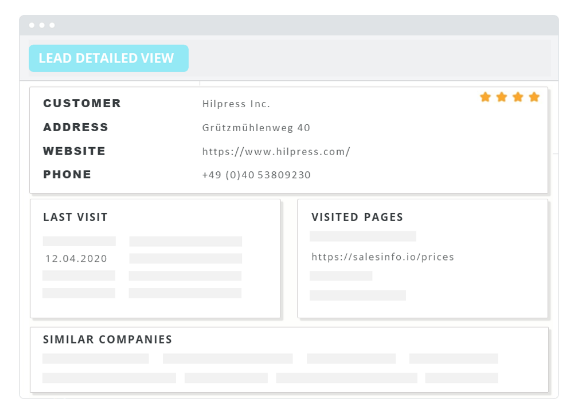This screenshot has height=404, width=568.
Task: Select the address Grützmühlenweg 40
Action: 256,128
